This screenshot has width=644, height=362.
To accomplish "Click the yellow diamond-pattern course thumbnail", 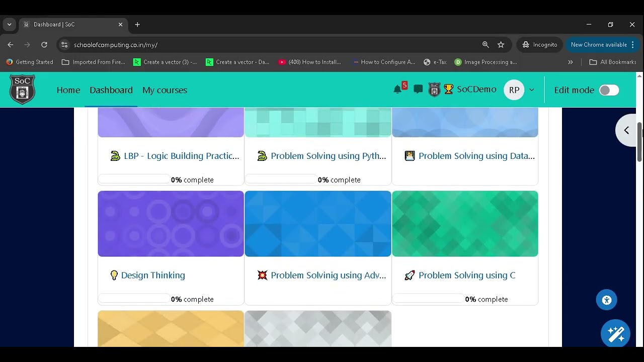I will 171,328.
